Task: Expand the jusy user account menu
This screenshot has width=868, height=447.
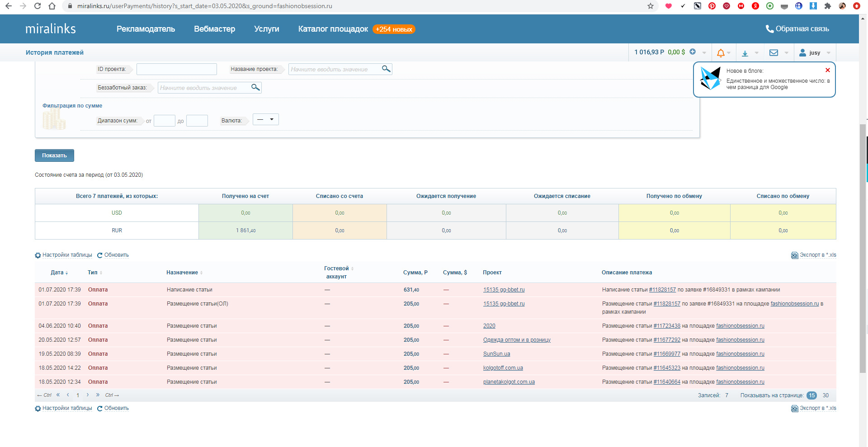Action: [x=815, y=53]
